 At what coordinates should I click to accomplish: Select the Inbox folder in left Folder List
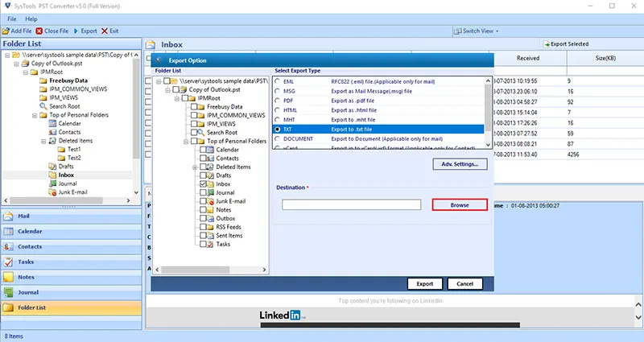click(66, 175)
